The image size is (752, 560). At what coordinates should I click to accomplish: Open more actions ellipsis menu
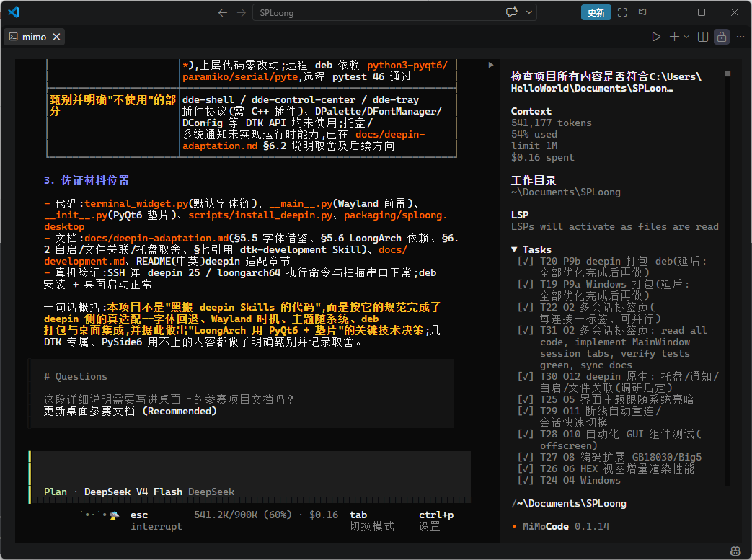click(x=740, y=37)
